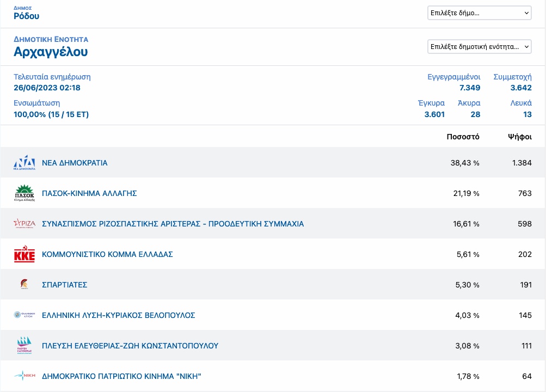546x392 pixels.
Task: Click the 5,61 % percentage
Action: 468,254
